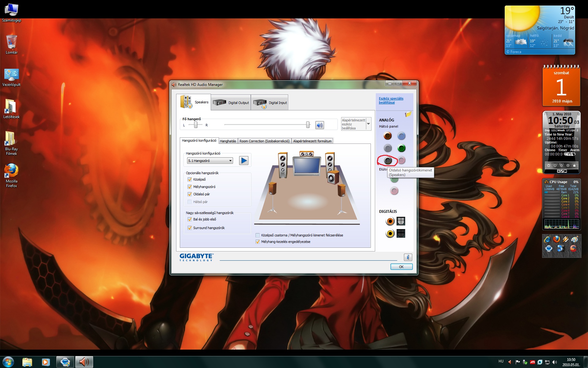Click the Winamp lightning icon in launcher gadget

(x=566, y=240)
